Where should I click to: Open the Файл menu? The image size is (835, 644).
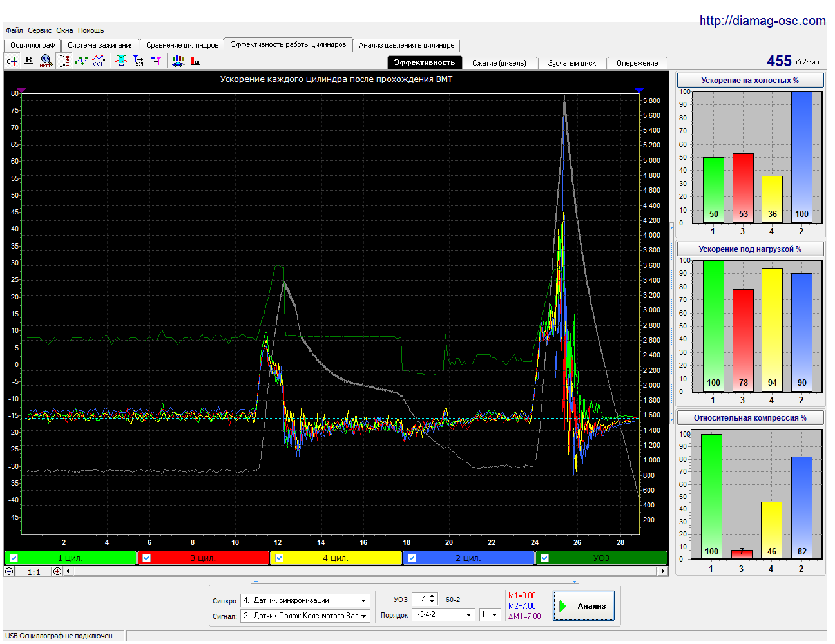[14, 30]
